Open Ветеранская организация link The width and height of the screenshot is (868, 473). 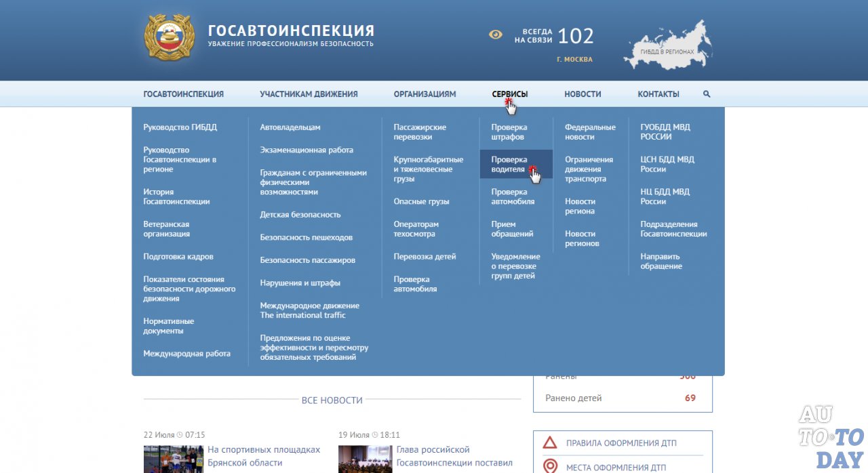[x=167, y=229]
